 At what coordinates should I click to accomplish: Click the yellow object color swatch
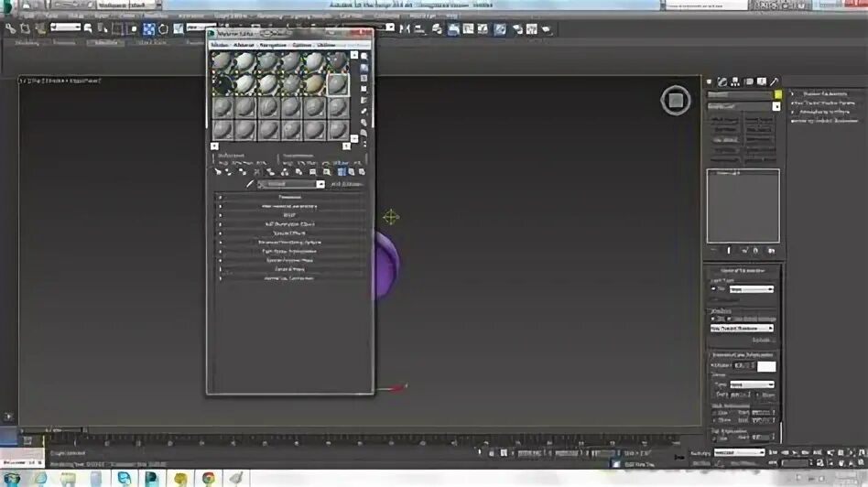coord(777,94)
